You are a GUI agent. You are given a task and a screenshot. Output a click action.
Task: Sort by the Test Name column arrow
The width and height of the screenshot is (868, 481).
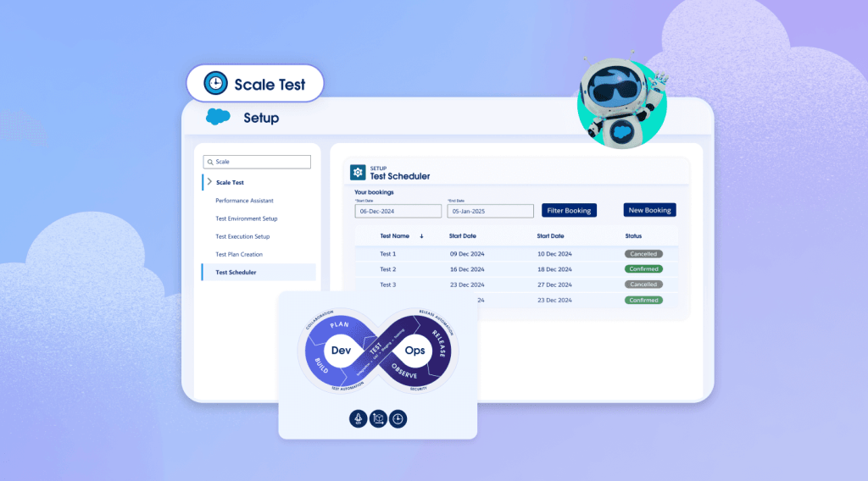(x=422, y=236)
